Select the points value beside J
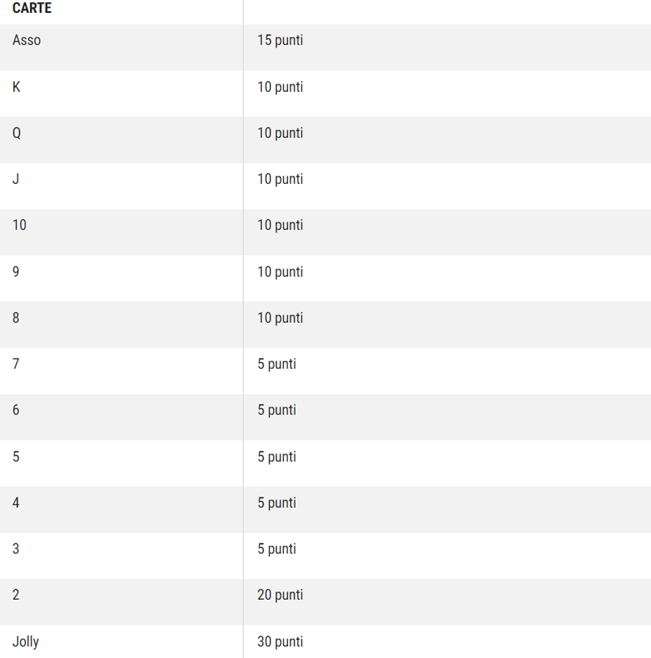The width and height of the screenshot is (651, 658). (280, 179)
